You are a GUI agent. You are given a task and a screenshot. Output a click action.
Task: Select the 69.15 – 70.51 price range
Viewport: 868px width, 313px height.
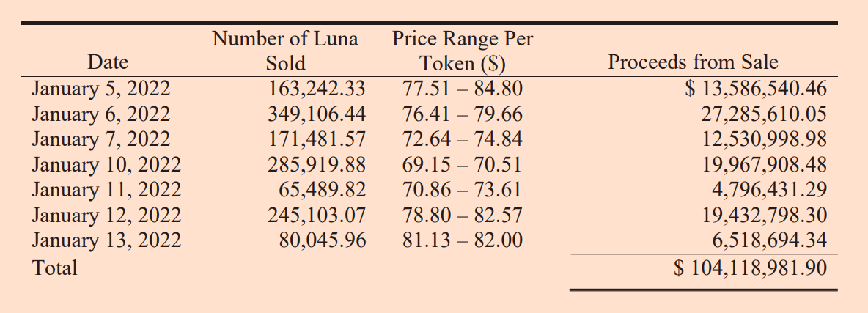pos(463,165)
